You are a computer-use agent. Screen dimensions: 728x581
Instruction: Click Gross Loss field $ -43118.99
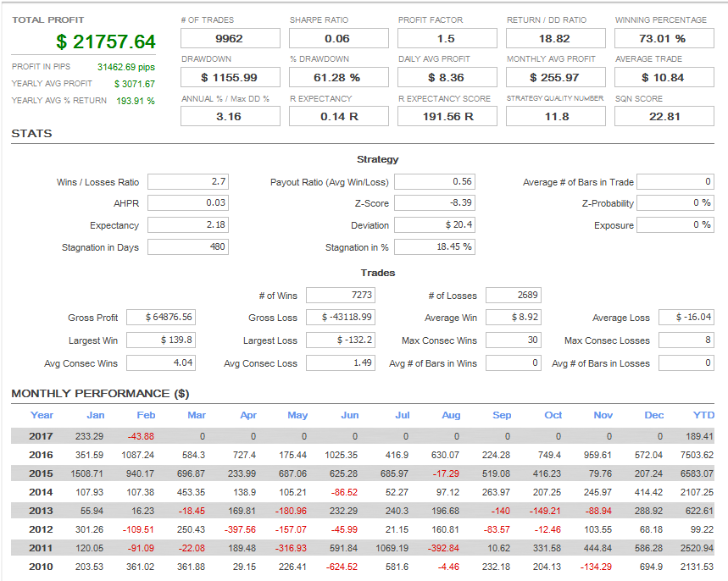(341, 318)
